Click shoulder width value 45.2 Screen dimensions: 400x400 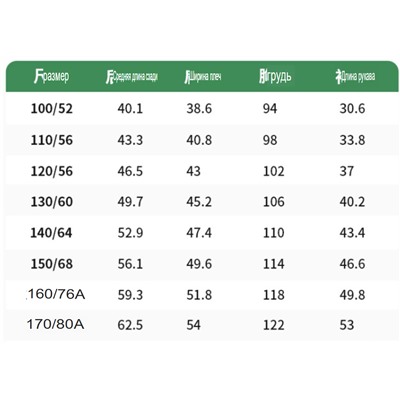click(x=199, y=202)
